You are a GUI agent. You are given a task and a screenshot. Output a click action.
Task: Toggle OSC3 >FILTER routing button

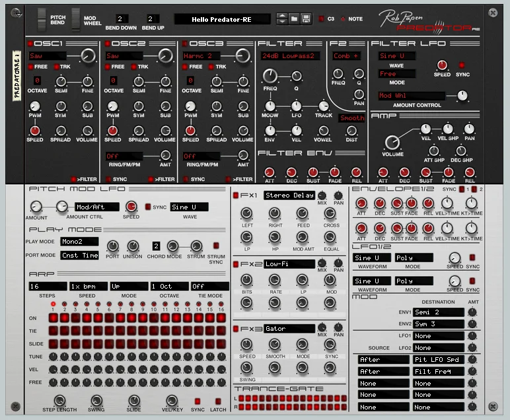click(x=229, y=179)
